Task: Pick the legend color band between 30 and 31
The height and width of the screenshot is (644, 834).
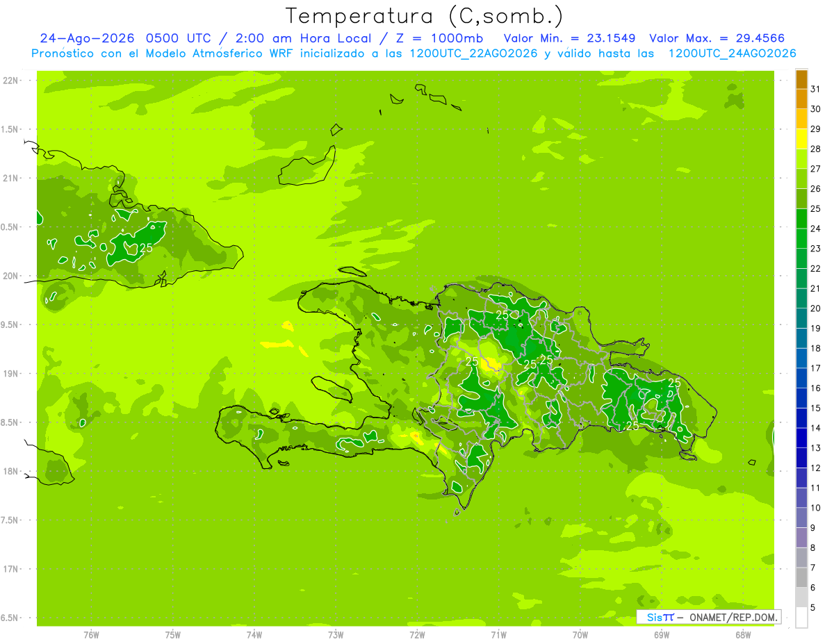Action: coord(801,99)
